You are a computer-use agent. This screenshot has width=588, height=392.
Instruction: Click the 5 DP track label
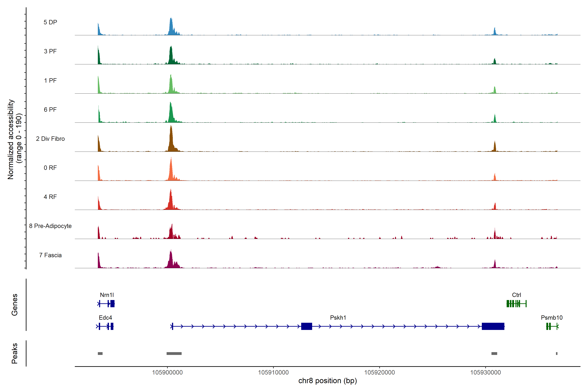tap(50, 22)
